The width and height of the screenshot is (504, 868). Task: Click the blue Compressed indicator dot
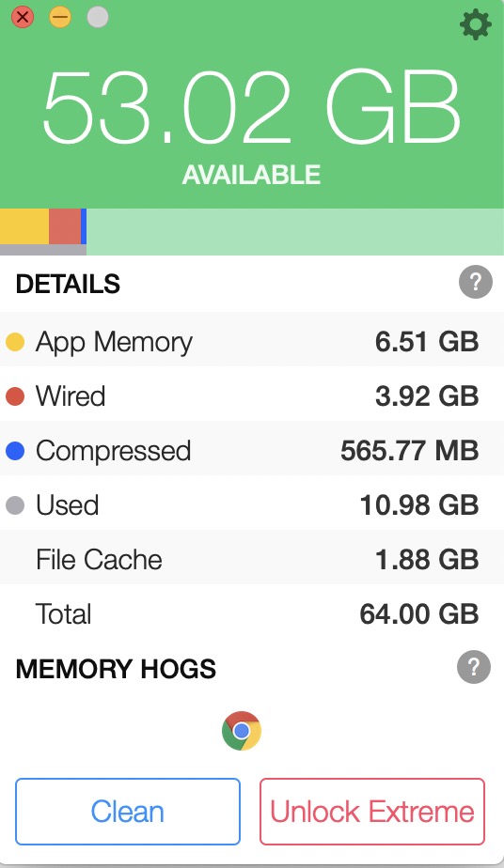tap(15, 451)
